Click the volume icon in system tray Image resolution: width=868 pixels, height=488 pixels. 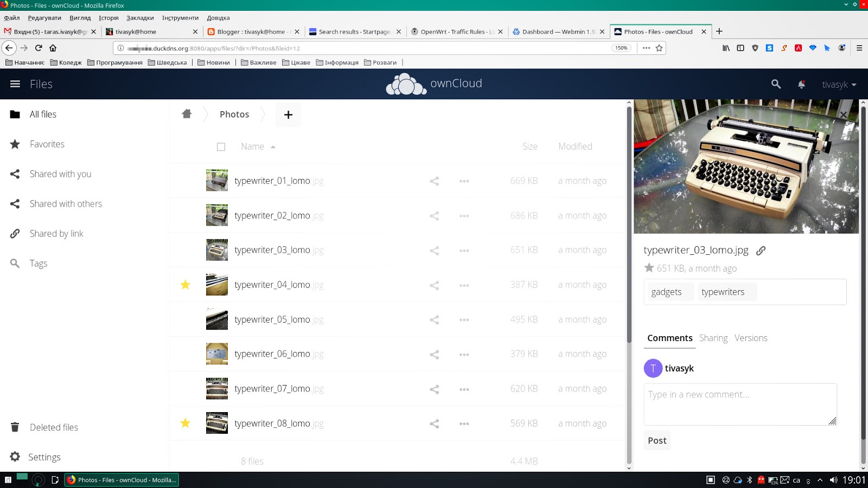833,480
